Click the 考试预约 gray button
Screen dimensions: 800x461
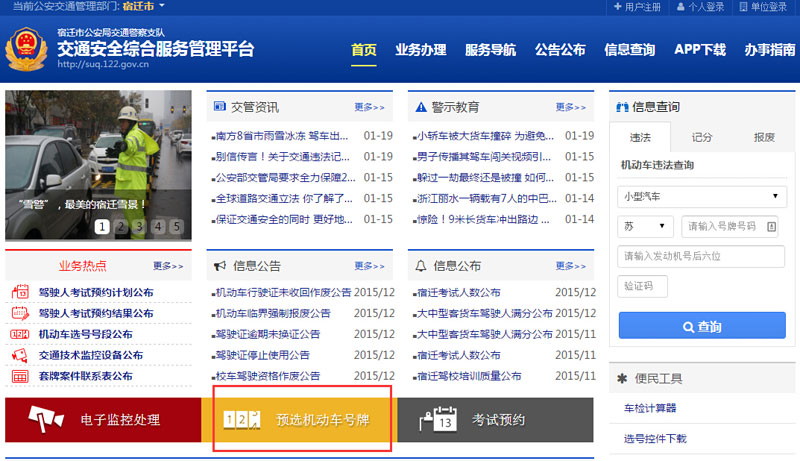tap(495, 420)
